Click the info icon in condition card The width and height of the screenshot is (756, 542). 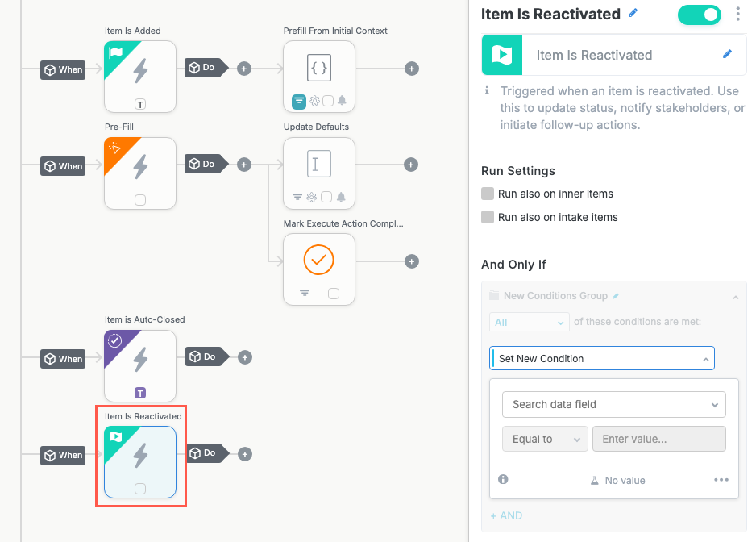click(503, 479)
